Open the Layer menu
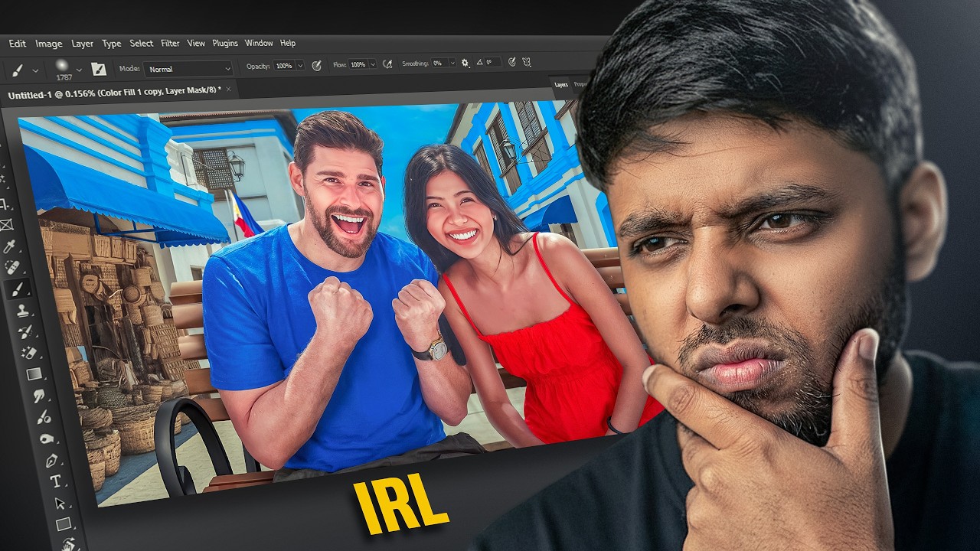 [x=82, y=44]
